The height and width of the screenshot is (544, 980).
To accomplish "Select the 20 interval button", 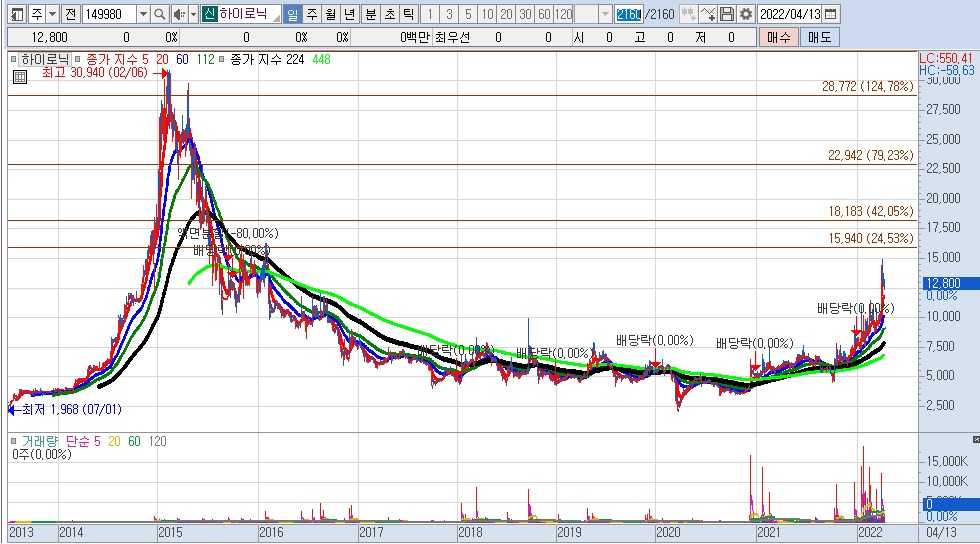I will pyautogui.click(x=507, y=14).
